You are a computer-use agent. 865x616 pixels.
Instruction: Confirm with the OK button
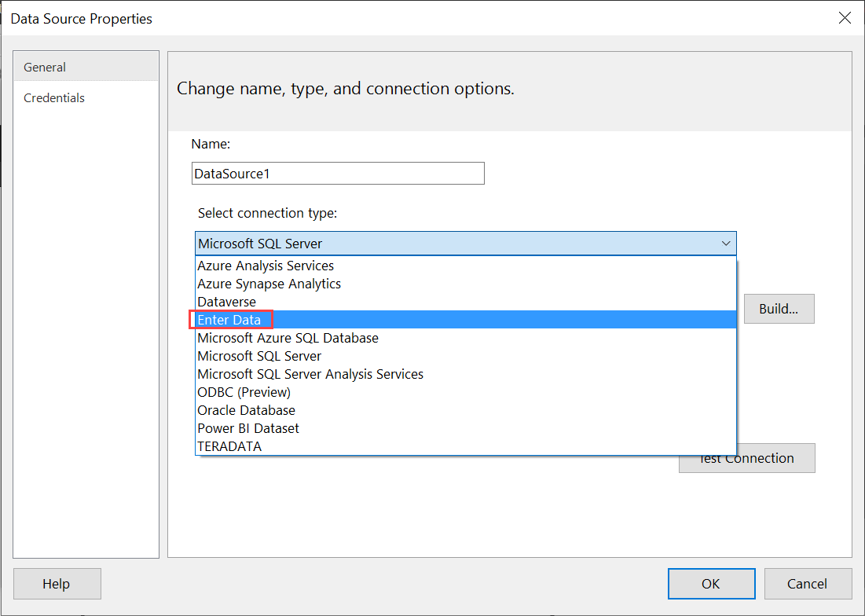coord(711,584)
